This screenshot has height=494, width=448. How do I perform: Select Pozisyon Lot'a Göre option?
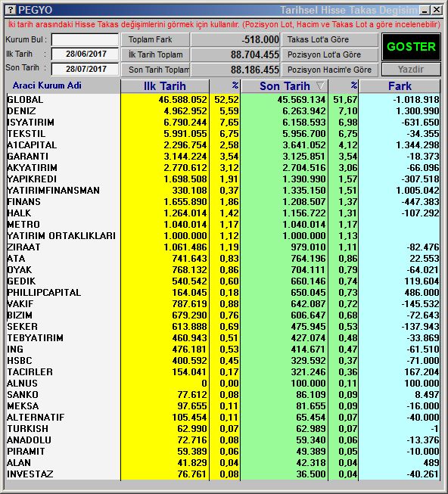[x=329, y=54]
